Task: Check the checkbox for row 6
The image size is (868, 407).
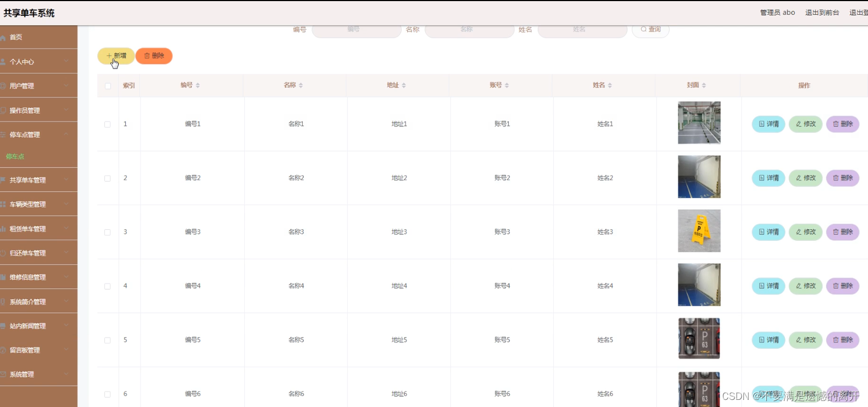Action: click(x=108, y=394)
